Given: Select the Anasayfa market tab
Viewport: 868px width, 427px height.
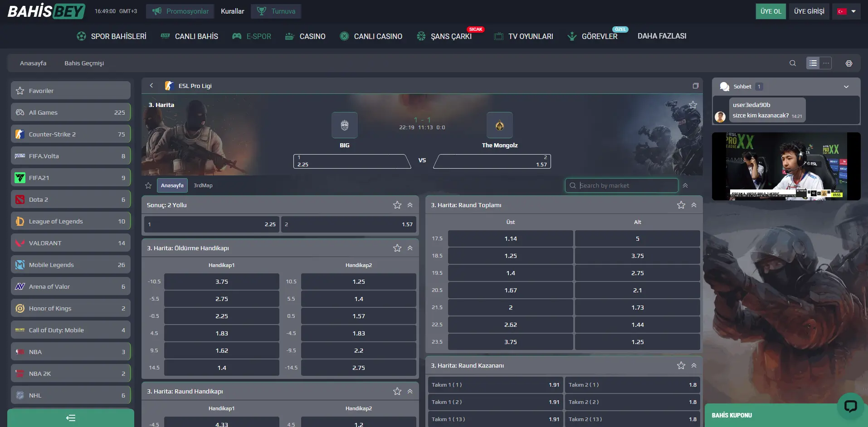Looking at the screenshot, I should (x=172, y=185).
